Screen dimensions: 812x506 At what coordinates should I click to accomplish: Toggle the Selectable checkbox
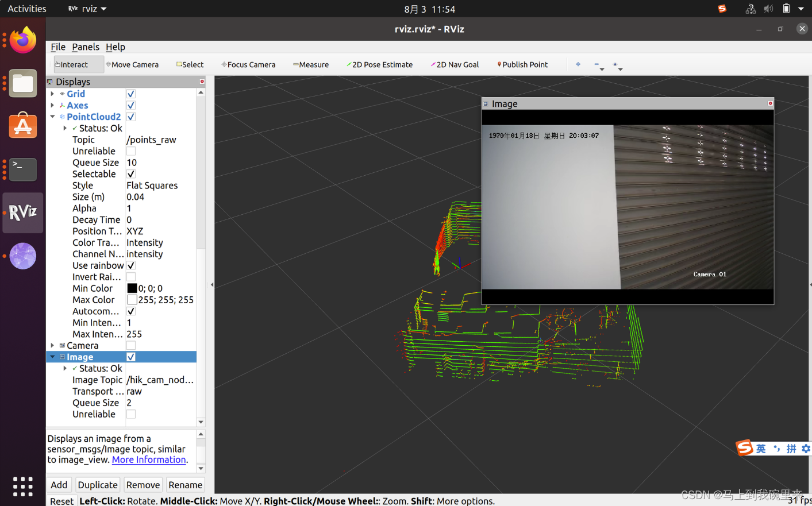(131, 174)
